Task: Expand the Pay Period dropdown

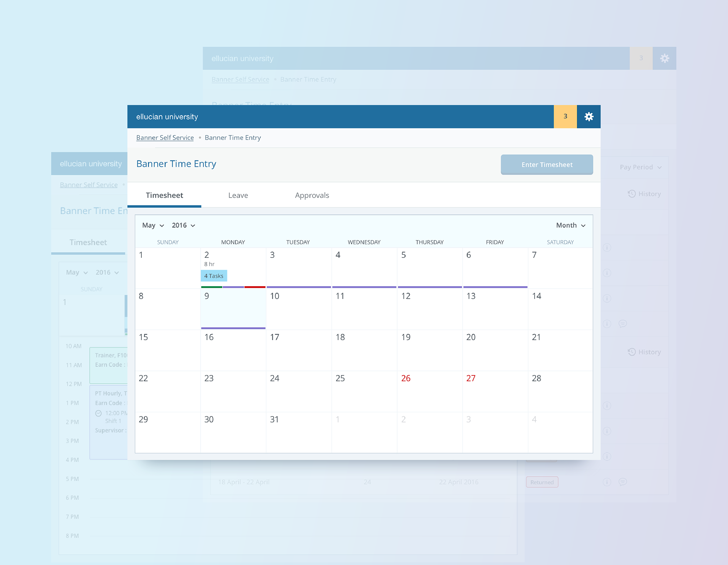Action: 640,167
